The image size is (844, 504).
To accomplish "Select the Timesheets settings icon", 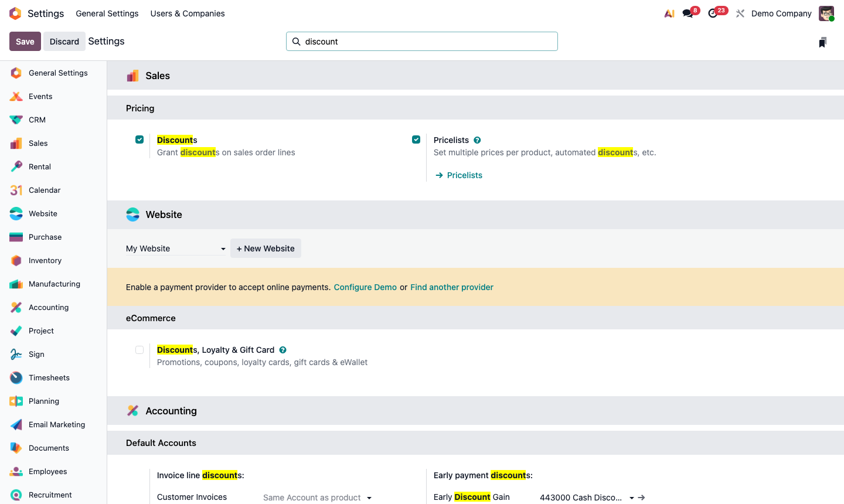I will pyautogui.click(x=15, y=377).
